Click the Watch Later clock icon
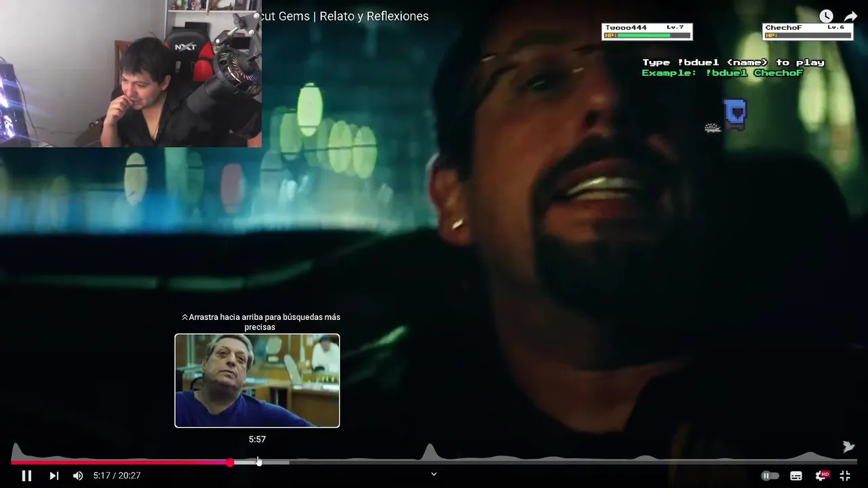 click(826, 16)
